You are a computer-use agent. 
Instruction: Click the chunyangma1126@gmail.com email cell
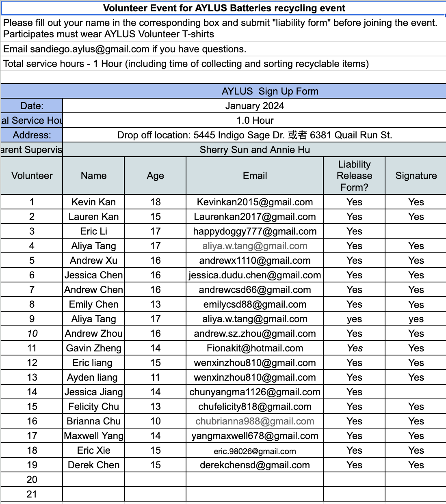coord(255,392)
